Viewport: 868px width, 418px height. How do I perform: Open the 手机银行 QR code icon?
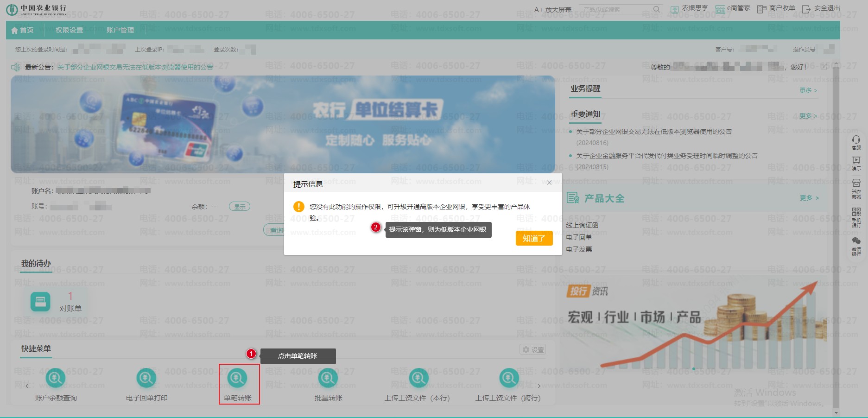(x=856, y=213)
